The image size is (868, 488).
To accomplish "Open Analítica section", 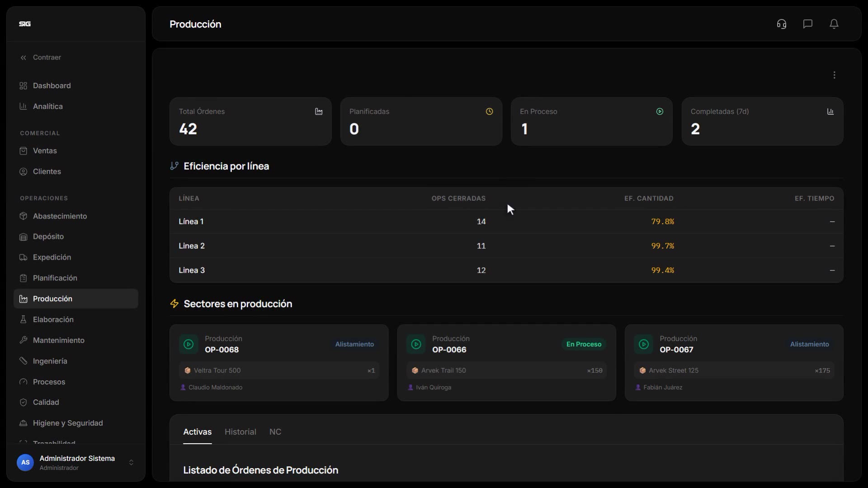I will (76, 106).
